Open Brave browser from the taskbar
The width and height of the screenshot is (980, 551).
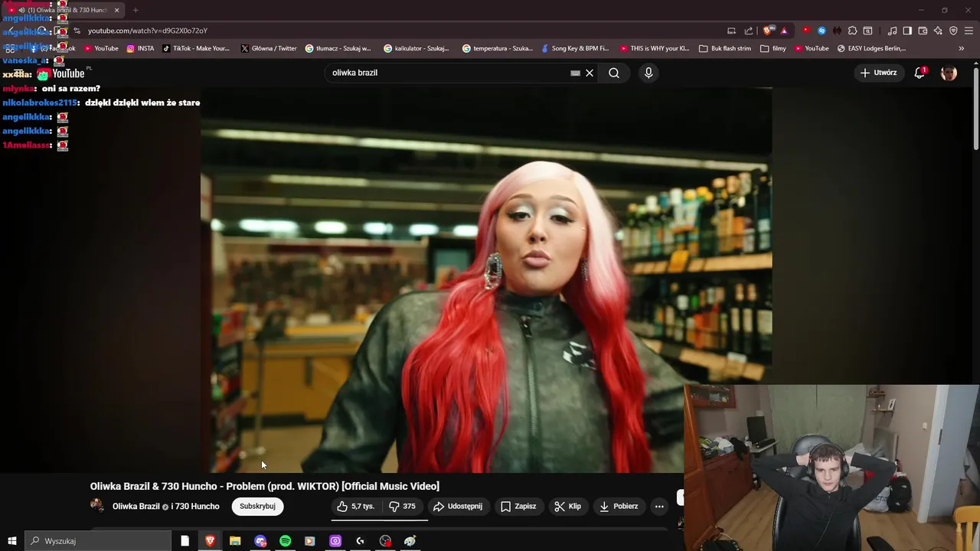point(210,541)
